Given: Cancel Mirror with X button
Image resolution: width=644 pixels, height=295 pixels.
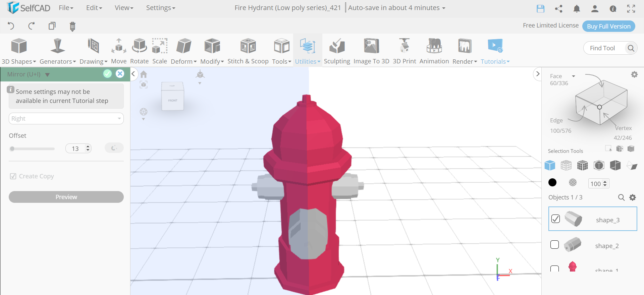Looking at the screenshot, I should click(x=120, y=74).
